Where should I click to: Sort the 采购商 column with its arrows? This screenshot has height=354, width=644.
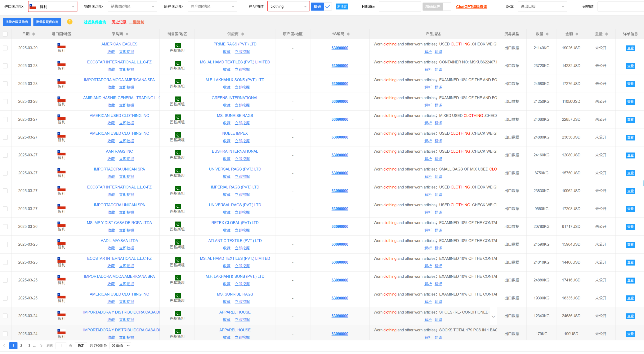[x=127, y=34]
